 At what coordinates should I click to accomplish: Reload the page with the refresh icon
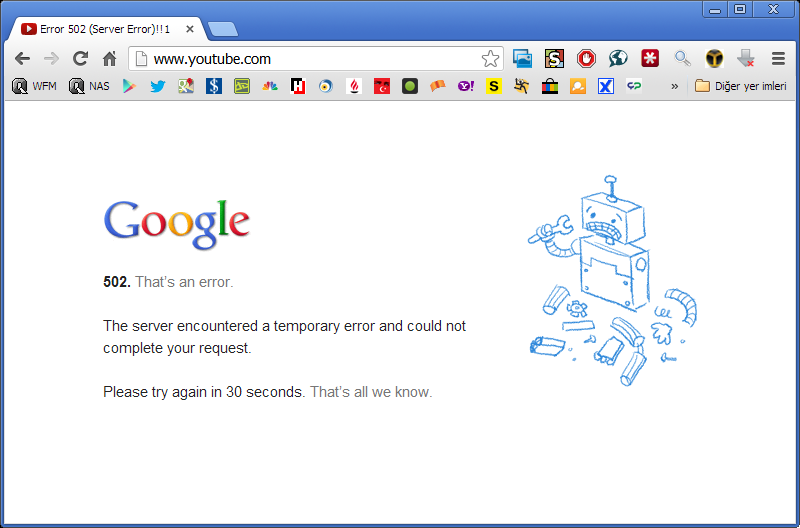(80, 59)
